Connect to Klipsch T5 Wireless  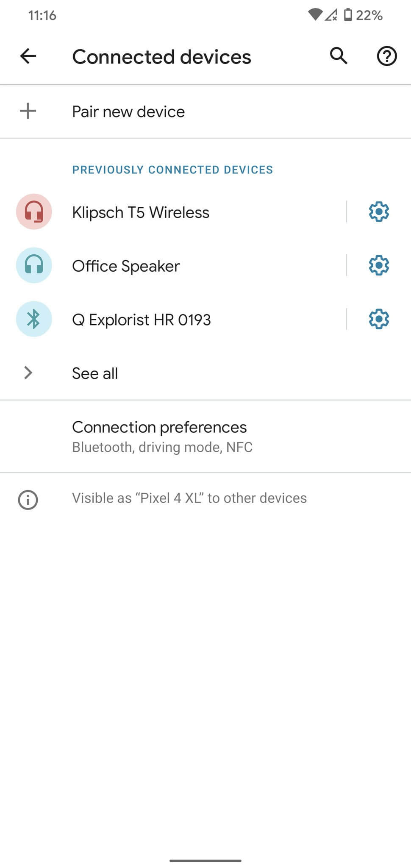(141, 212)
